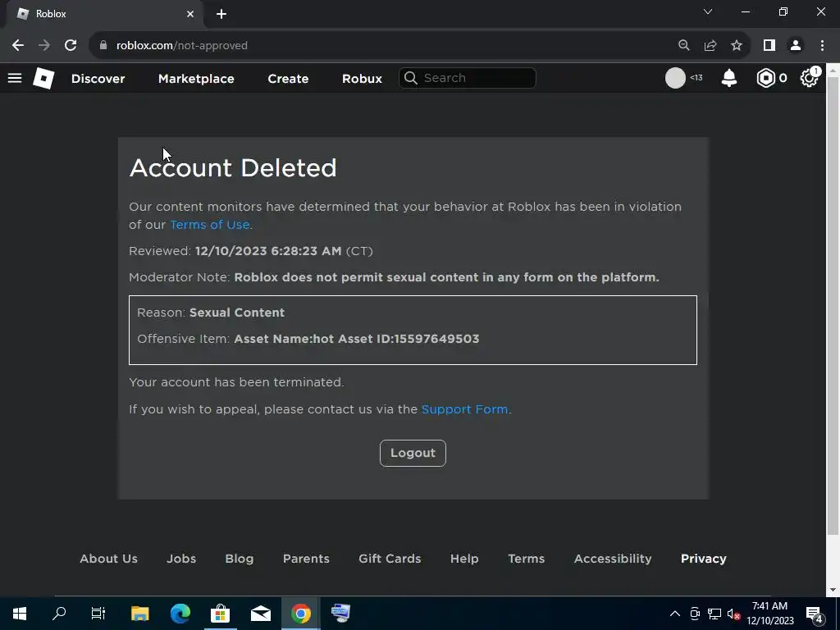
Task: Open the Robux menu item
Action: [362, 78]
